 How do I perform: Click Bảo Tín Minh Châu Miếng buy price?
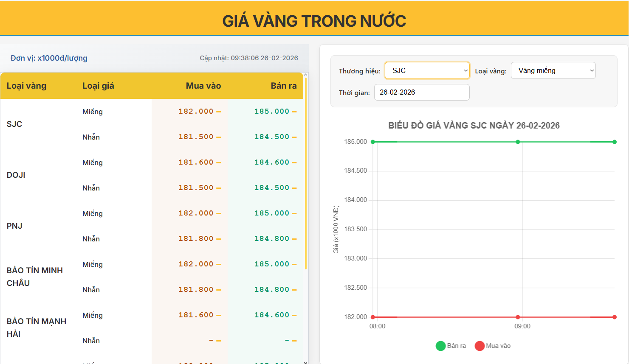click(196, 264)
